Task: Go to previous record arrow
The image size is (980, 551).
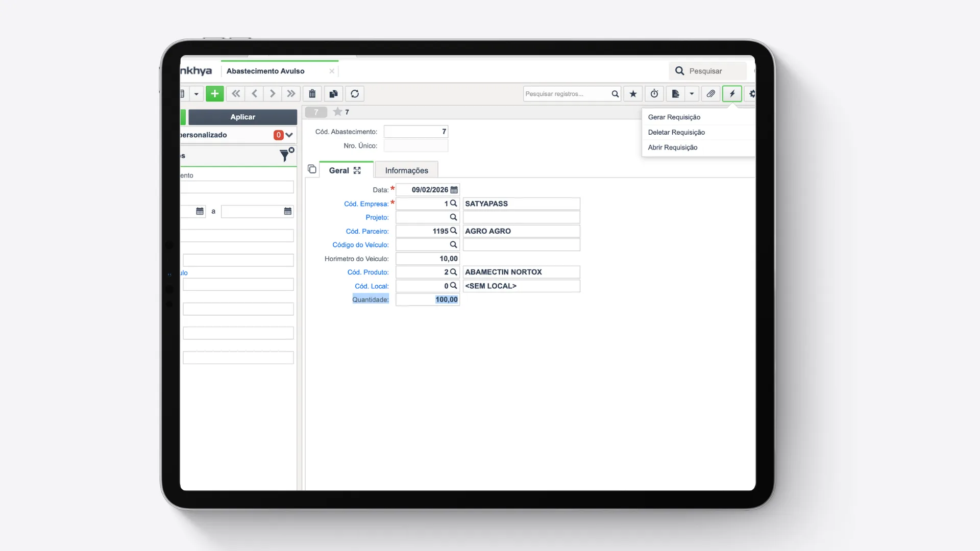Action: 254,94
